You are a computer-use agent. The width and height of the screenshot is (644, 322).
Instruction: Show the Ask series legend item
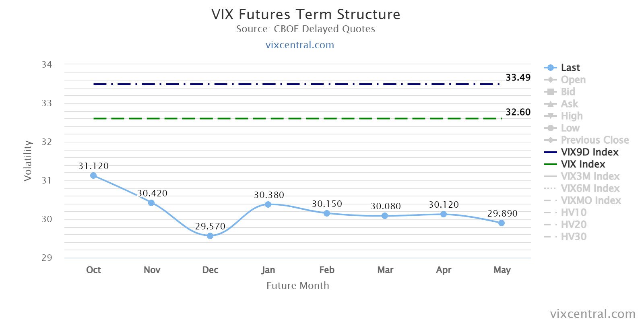561,104
